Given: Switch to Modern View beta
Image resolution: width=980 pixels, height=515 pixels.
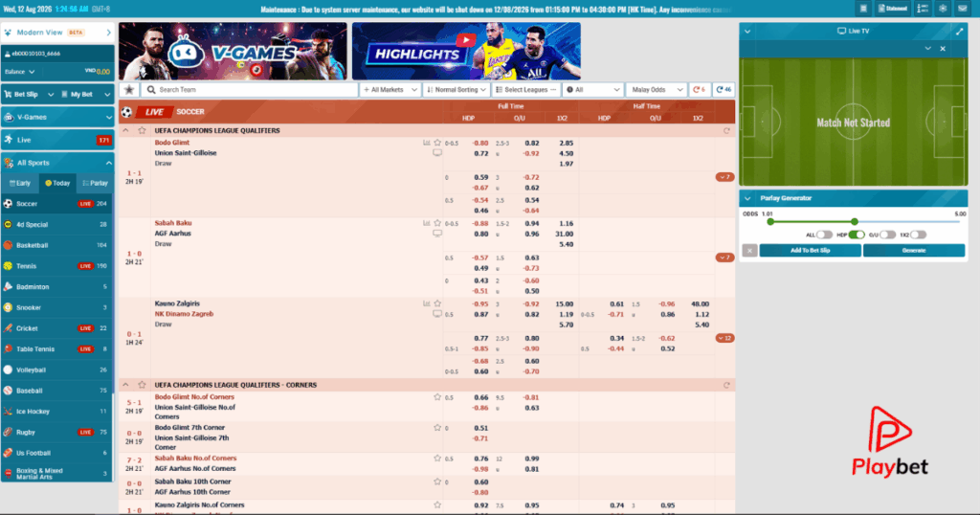Looking at the screenshot, I should pyautogui.click(x=57, y=33).
